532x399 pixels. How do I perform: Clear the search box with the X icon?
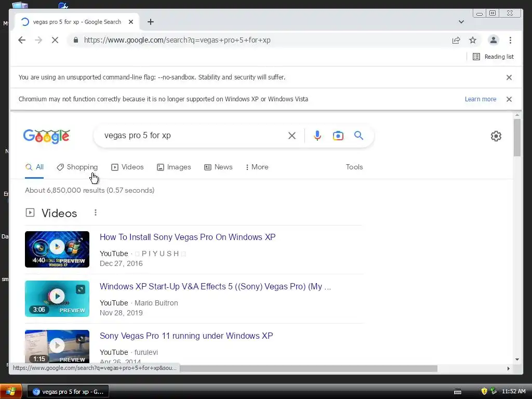(292, 136)
